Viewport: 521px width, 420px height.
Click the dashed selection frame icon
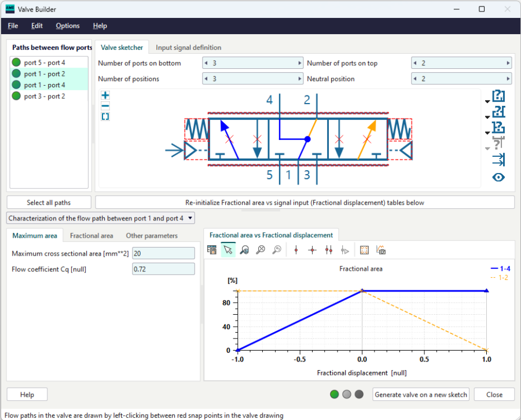[x=365, y=250]
